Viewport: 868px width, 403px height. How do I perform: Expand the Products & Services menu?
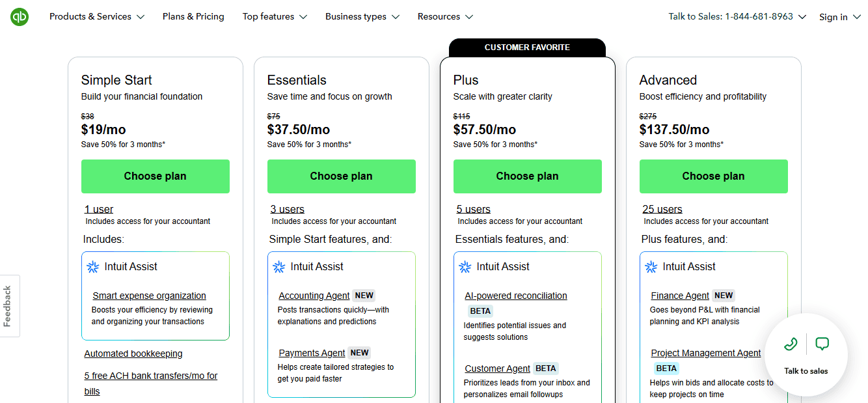point(96,17)
